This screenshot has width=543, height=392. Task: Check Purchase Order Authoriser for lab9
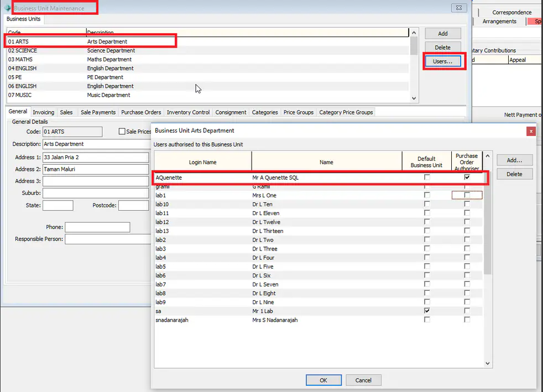point(467,302)
